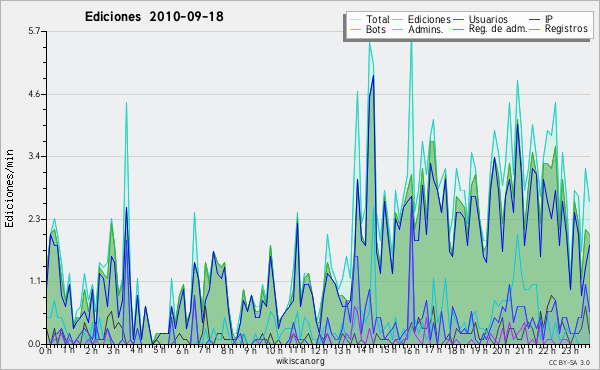600x370 pixels.
Task: Click the y-axis value 5.7
Action: [x=34, y=31]
